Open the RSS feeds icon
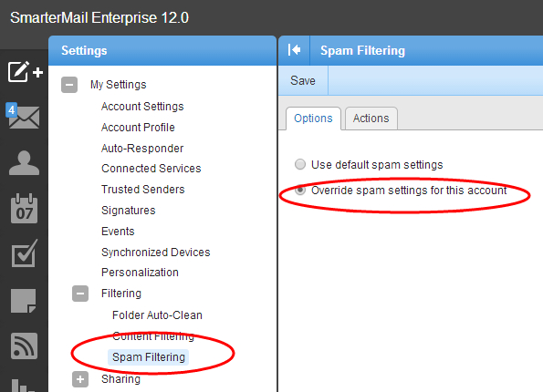The height and width of the screenshot is (392, 543). pyautogui.click(x=24, y=346)
